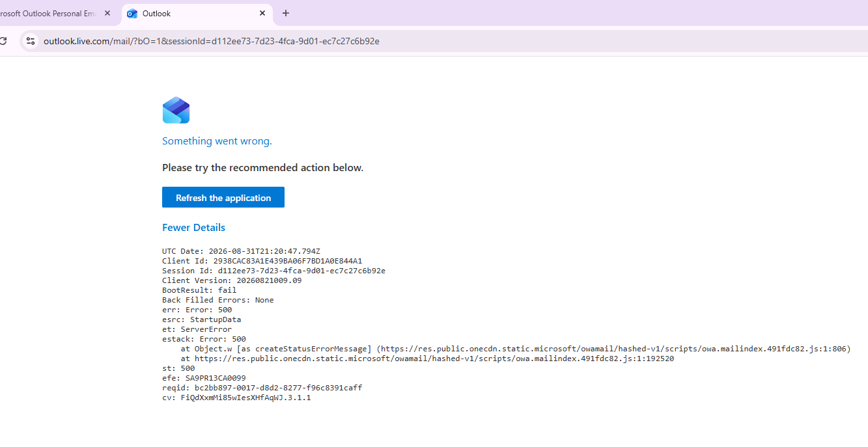This screenshot has width=868, height=447.
Task: Open a new browser tab
Action: point(286,13)
